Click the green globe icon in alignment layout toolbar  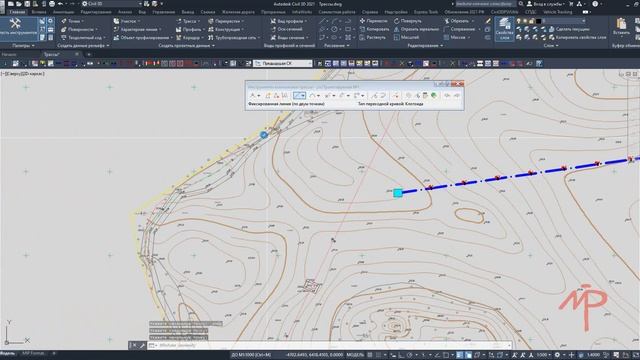[x=434, y=96]
